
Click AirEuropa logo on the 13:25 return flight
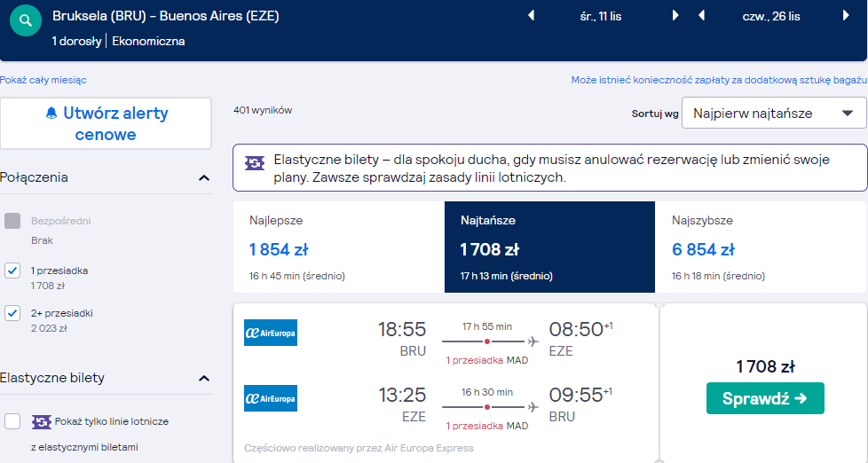pyautogui.click(x=271, y=398)
